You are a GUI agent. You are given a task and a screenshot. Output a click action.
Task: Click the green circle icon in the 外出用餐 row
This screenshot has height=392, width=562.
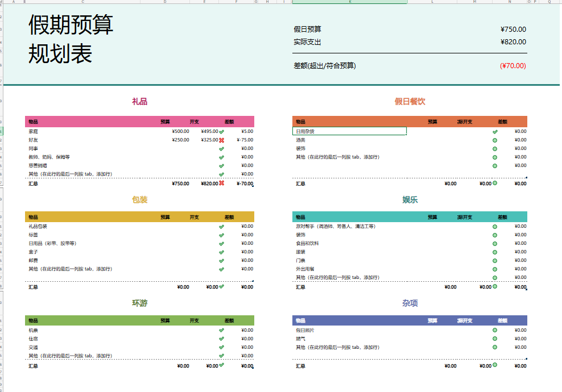click(495, 269)
